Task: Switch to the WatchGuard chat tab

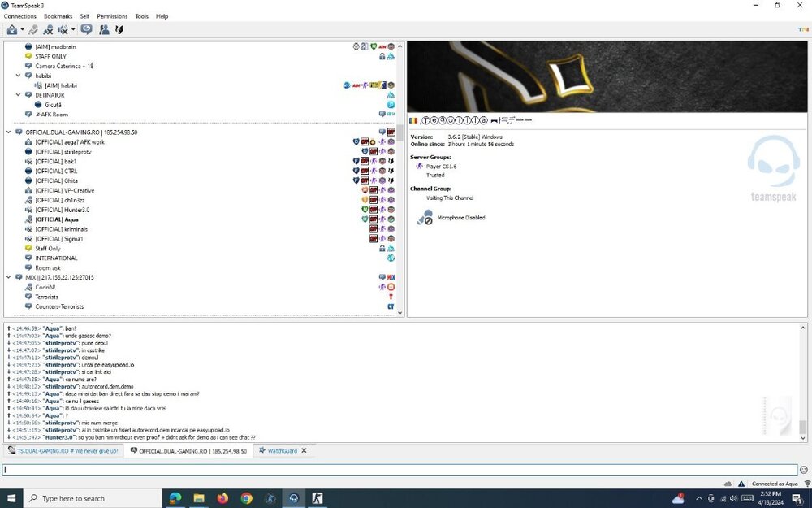Action: coord(283,450)
